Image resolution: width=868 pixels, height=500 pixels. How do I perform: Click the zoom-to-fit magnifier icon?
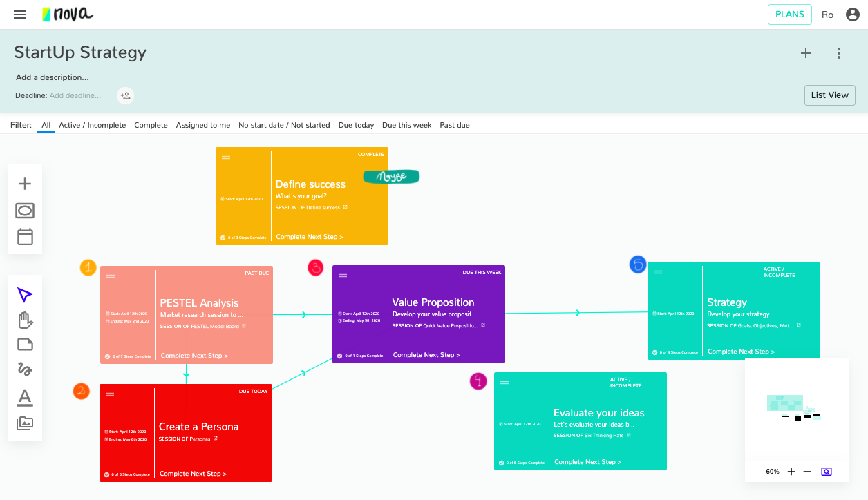coord(827,472)
